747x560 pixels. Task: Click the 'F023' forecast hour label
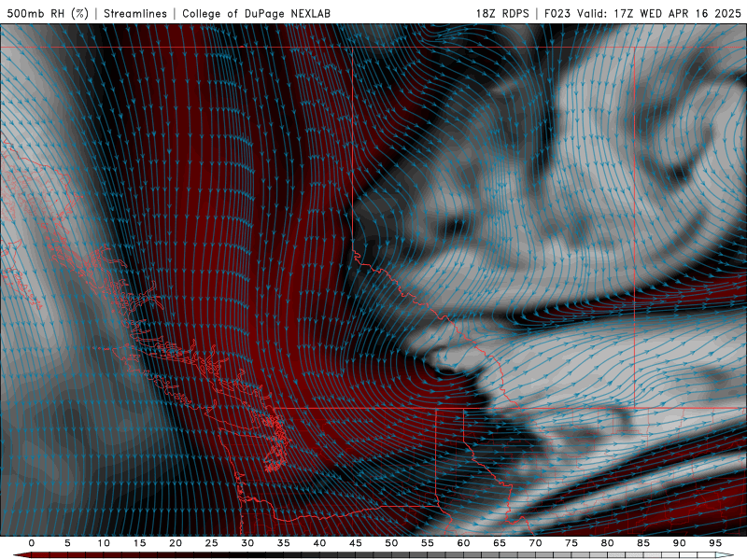click(x=557, y=13)
